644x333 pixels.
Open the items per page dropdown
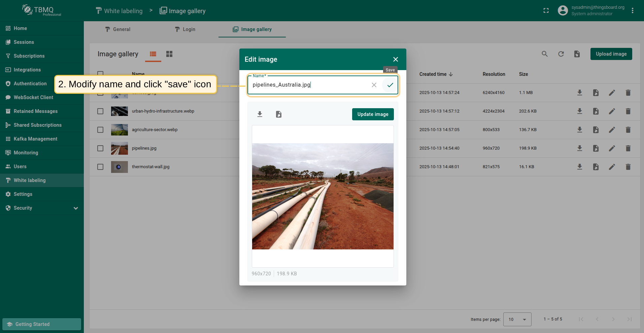[517, 319]
